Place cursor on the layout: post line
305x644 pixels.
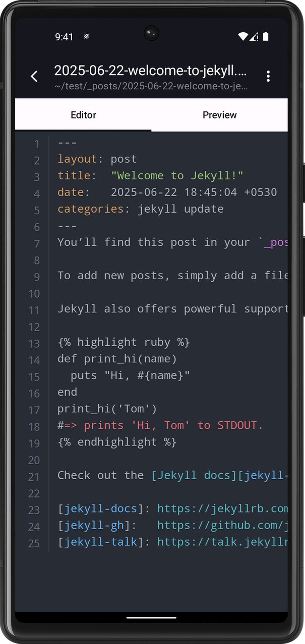(97, 159)
